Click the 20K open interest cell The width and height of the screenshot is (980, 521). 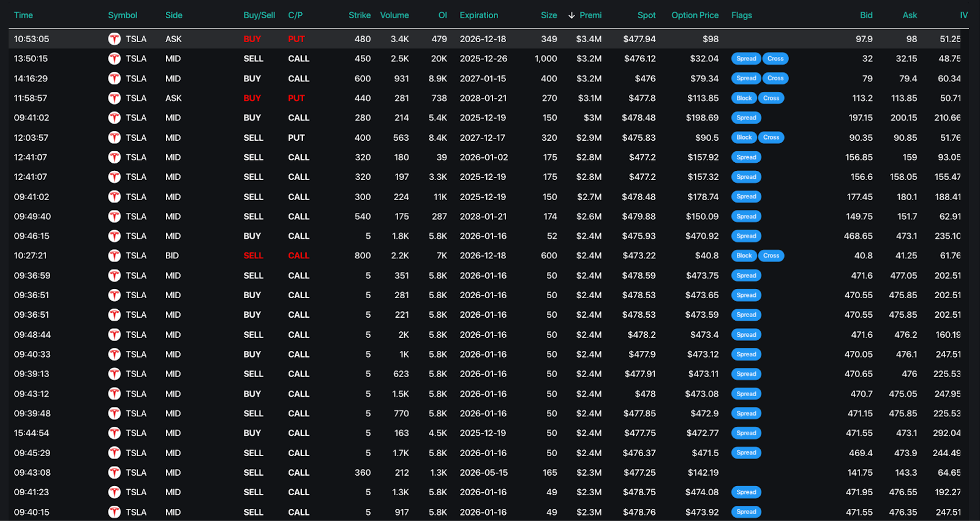439,59
